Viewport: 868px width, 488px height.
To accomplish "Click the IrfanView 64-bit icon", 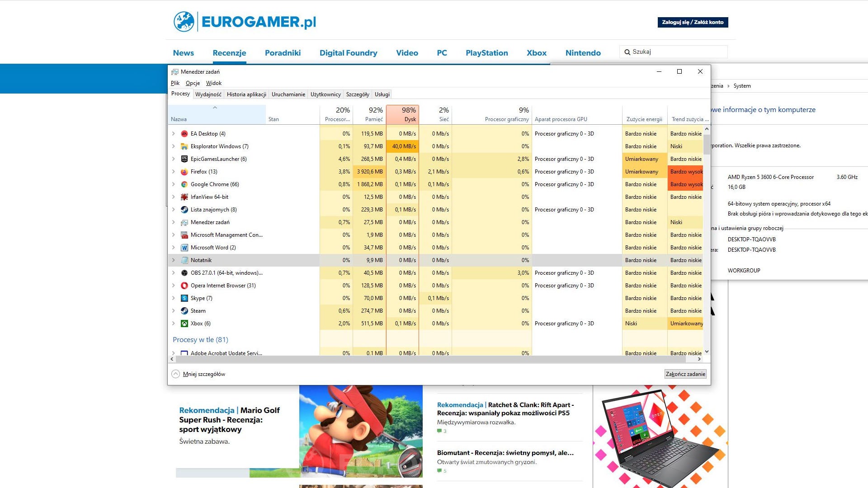I will [x=184, y=197].
